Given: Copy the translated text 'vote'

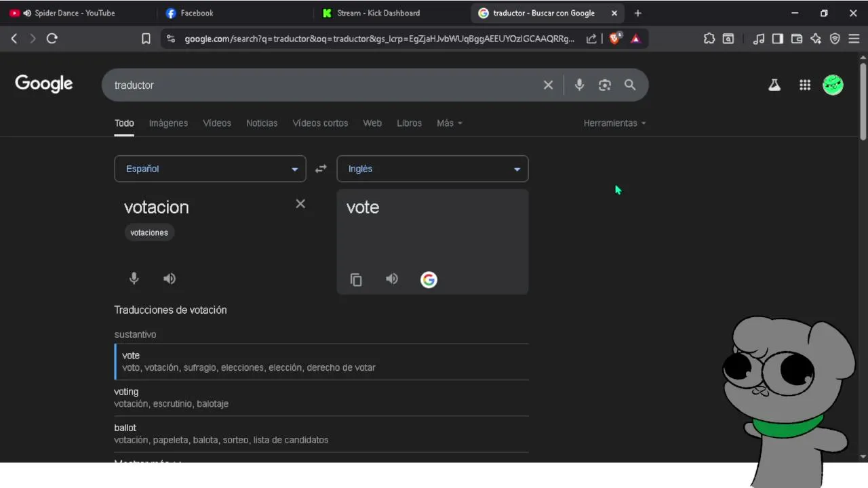Looking at the screenshot, I should (x=356, y=279).
